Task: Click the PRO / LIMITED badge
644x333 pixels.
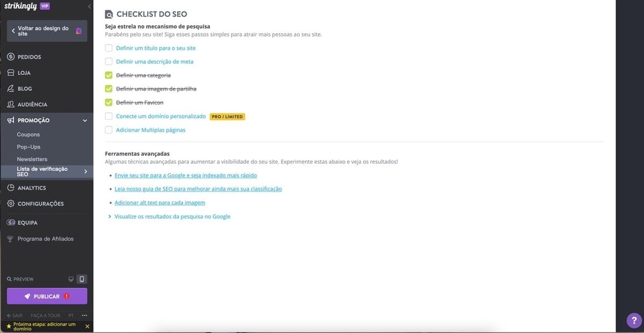Action: (228, 117)
